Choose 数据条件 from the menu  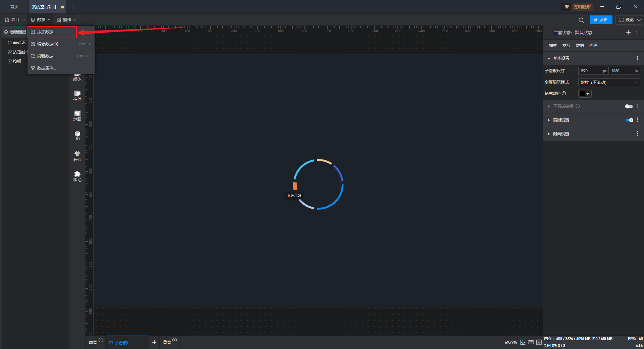click(x=61, y=68)
